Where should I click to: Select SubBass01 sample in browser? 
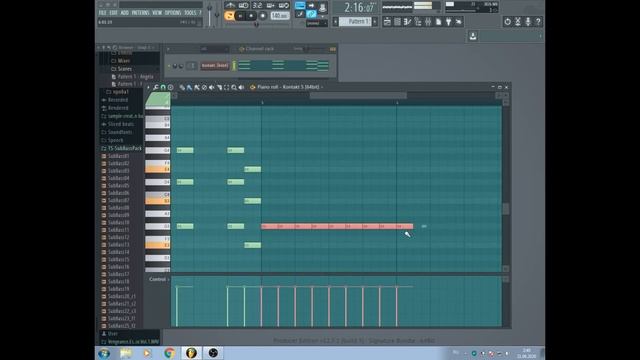(x=115, y=156)
